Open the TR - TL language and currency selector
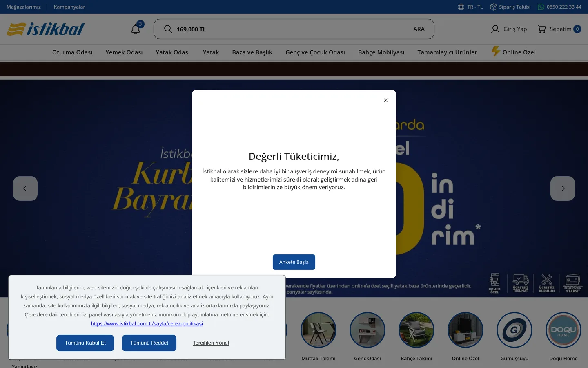 (470, 7)
